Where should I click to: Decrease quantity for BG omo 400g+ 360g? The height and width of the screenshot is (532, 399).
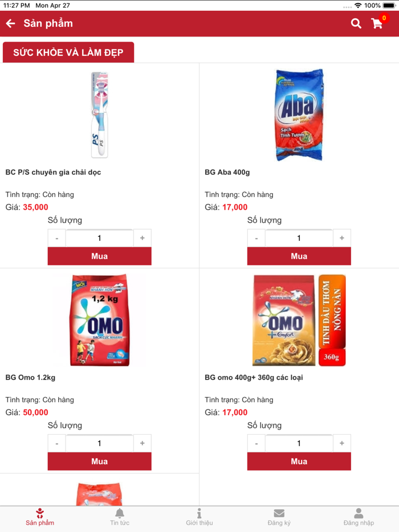coord(256,443)
